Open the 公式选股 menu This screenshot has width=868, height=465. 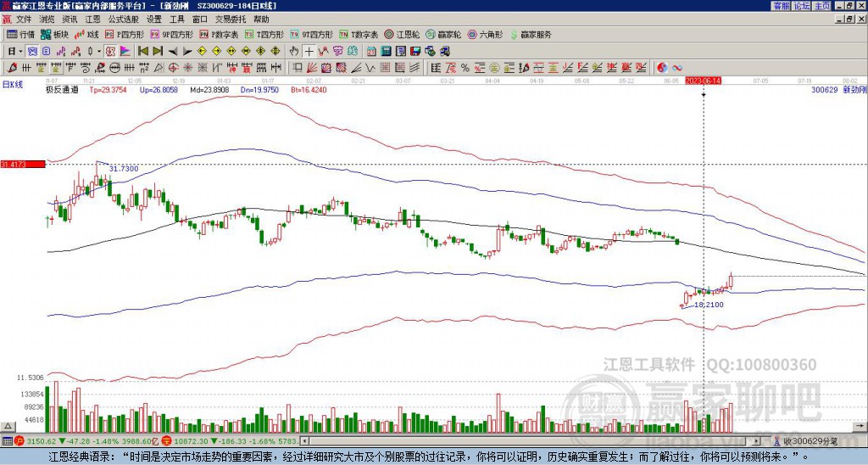coord(124,20)
